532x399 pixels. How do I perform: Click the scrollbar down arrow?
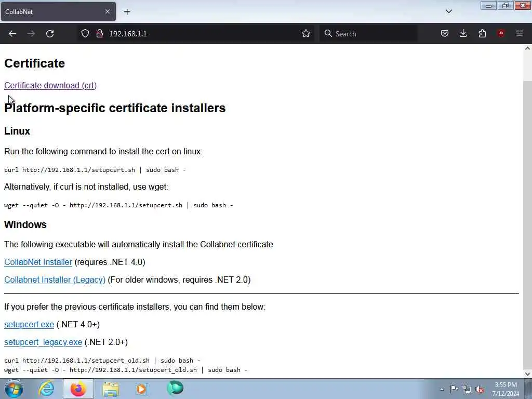point(527,374)
